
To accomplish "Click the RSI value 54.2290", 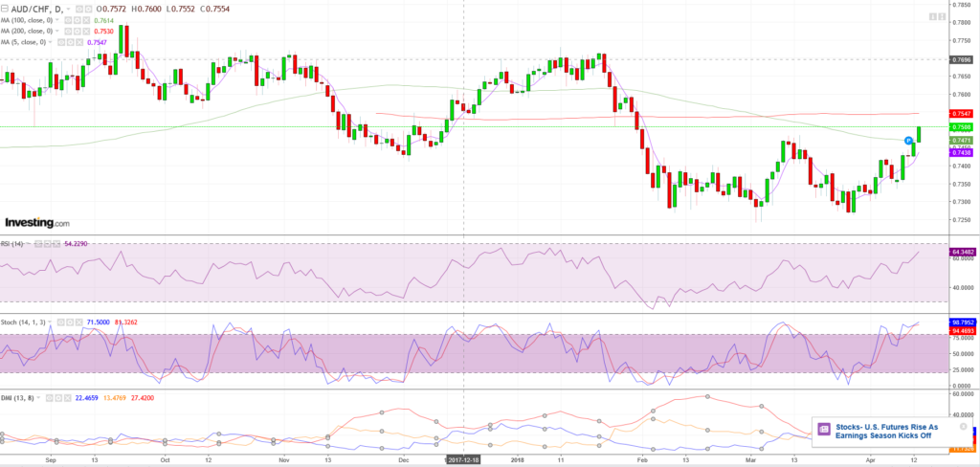I will (x=76, y=244).
